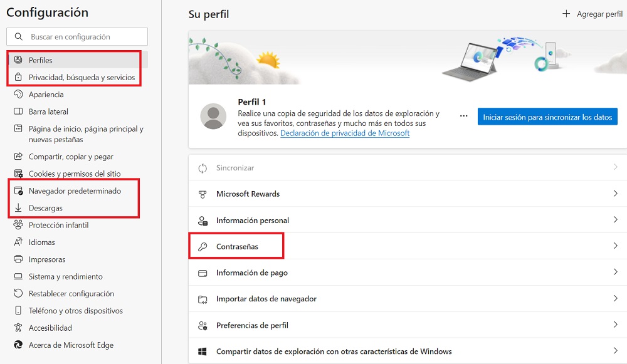Screen dimensions: 627x364
Task: Click the Edge logo beside Acerca de Microsoft Edge
Action: [18, 345]
